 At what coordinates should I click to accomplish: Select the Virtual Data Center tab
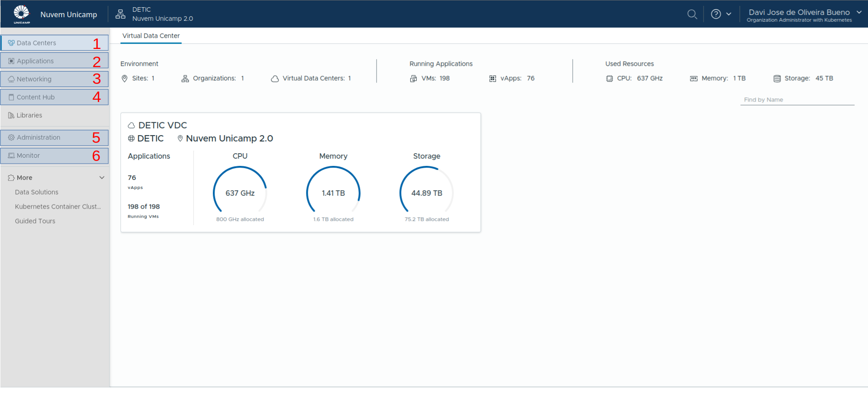coord(151,36)
